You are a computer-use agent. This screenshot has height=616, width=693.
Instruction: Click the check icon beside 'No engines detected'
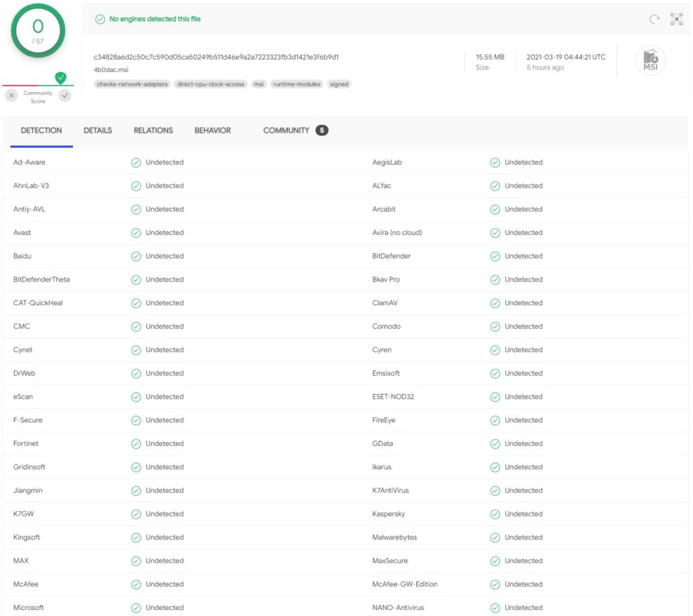(100, 19)
